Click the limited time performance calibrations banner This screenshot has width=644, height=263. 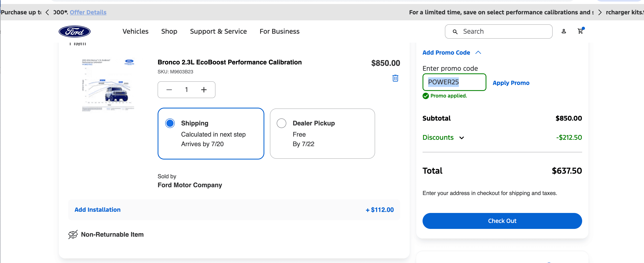(501, 12)
